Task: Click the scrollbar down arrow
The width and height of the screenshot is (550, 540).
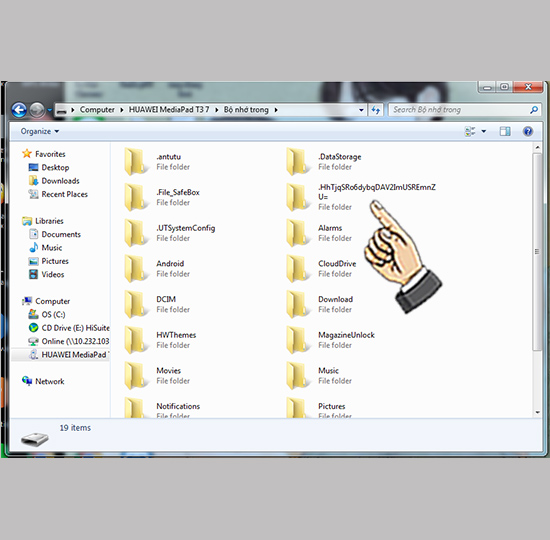Action: pyautogui.click(x=537, y=413)
